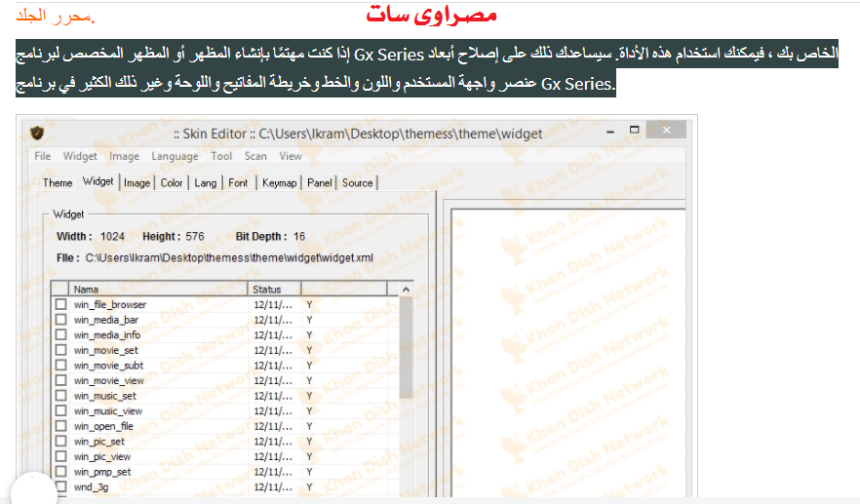
Task: Check the win_pic_set checkbox
Action: tap(60, 441)
